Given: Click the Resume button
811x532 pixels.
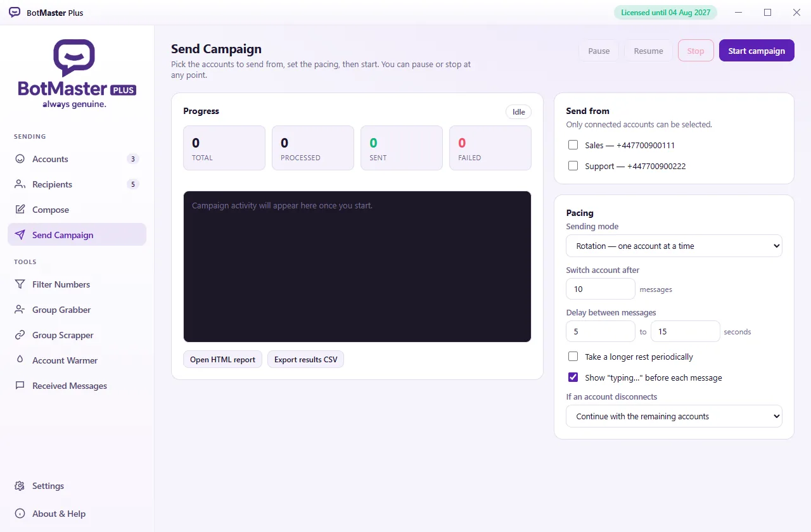Looking at the screenshot, I should [648, 51].
